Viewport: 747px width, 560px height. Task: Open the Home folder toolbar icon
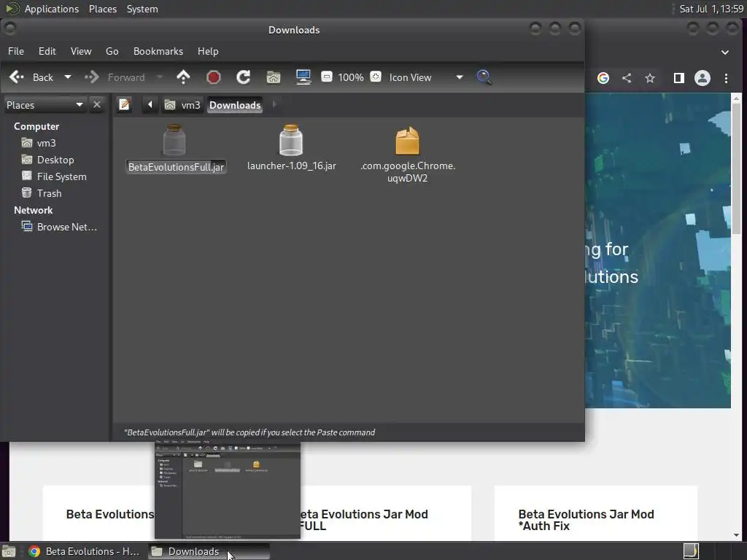[274, 77]
